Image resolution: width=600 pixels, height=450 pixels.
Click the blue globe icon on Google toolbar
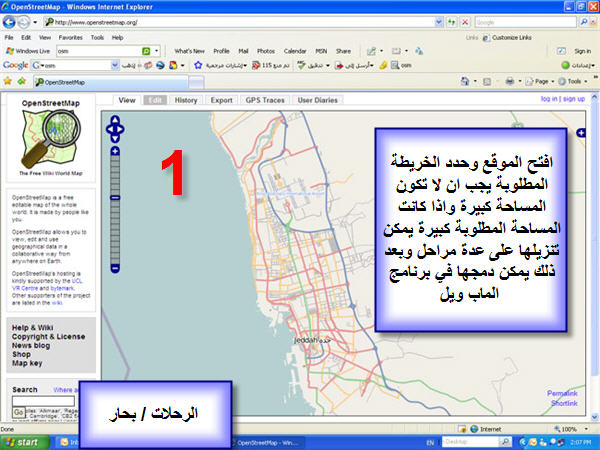[x=160, y=65]
